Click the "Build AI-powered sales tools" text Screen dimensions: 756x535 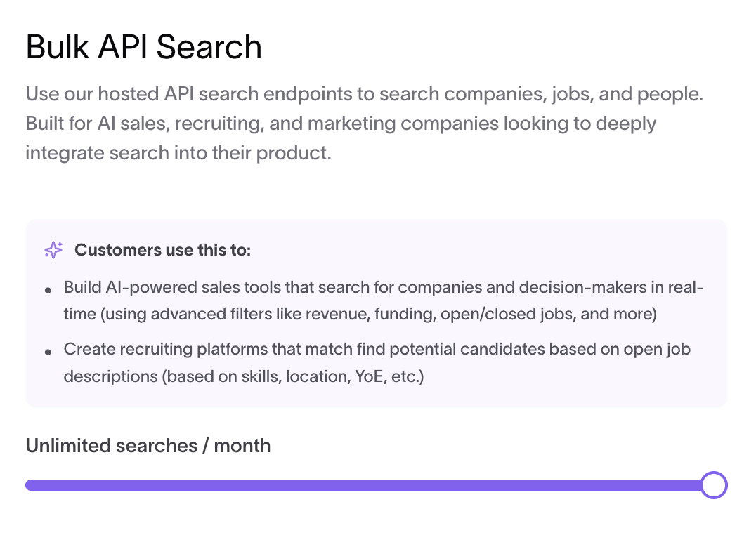pyautogui.click(x=168, y=288)
